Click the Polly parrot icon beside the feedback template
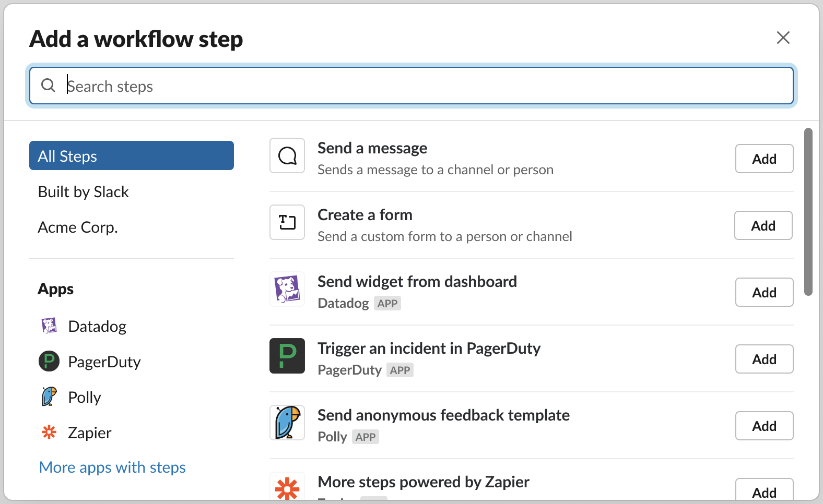This screenshot has height=504, width=823. 287,423
